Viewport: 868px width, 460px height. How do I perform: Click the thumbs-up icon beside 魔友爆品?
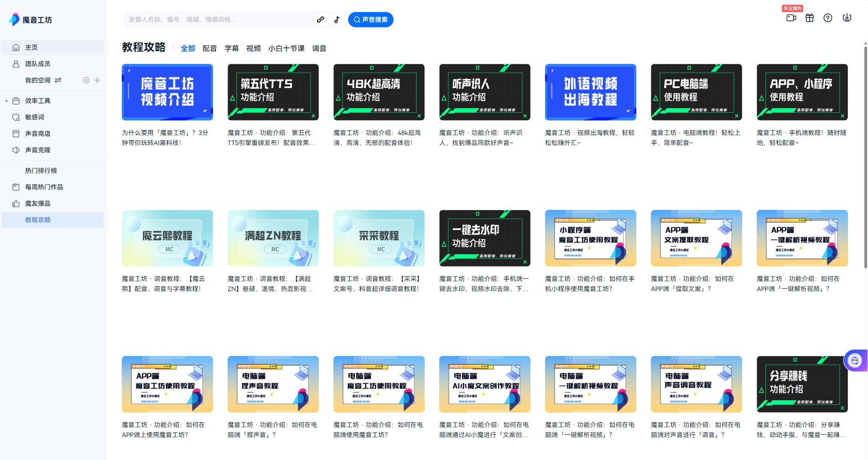16,204
